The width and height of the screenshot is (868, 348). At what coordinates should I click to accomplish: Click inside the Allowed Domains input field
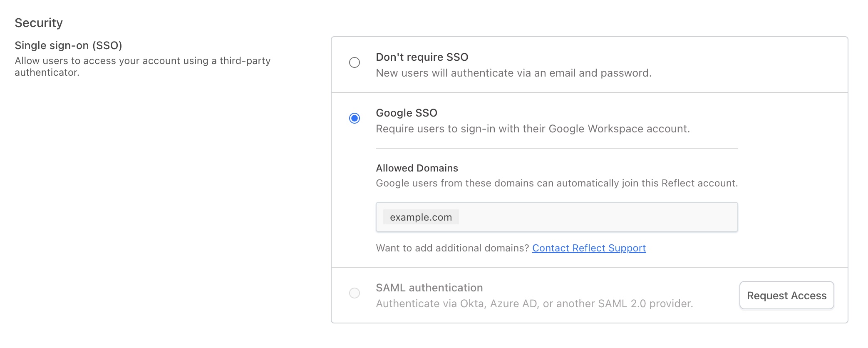pyautogui.click(x=595, y=217)
